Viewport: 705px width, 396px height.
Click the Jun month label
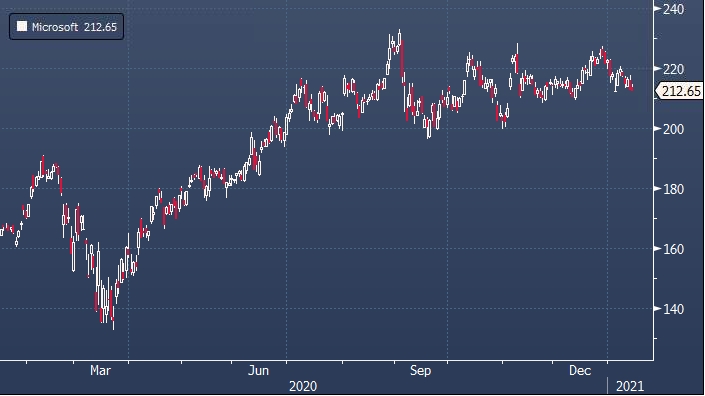259,370
